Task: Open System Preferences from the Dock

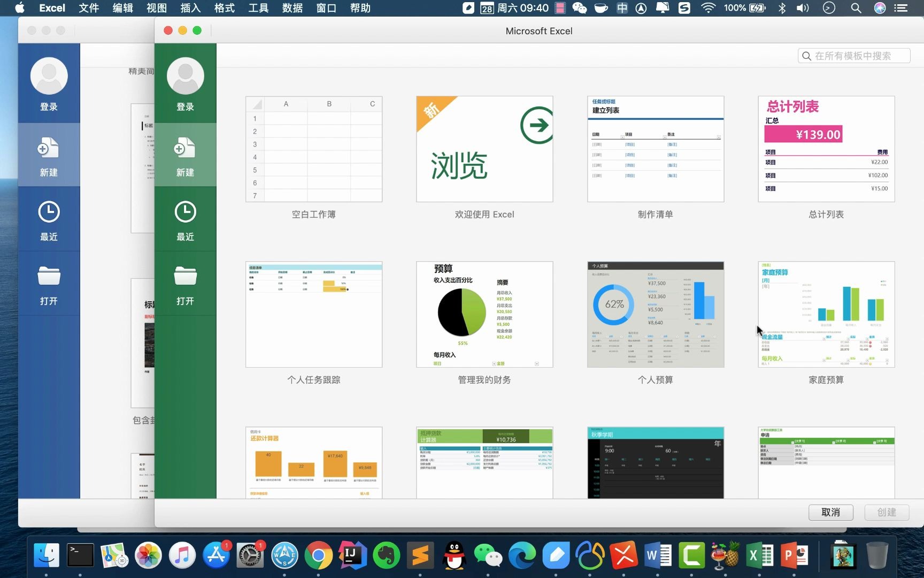Action: (250, 556)
